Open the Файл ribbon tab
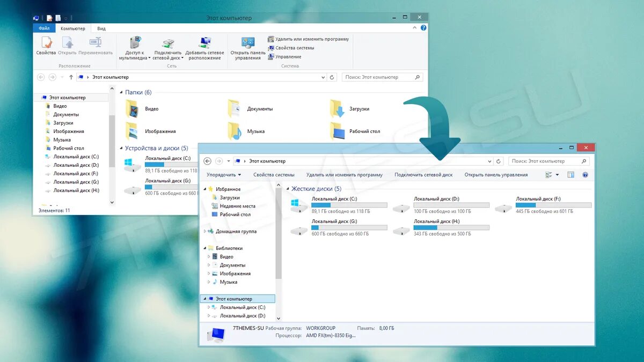 tap(45, 28)
